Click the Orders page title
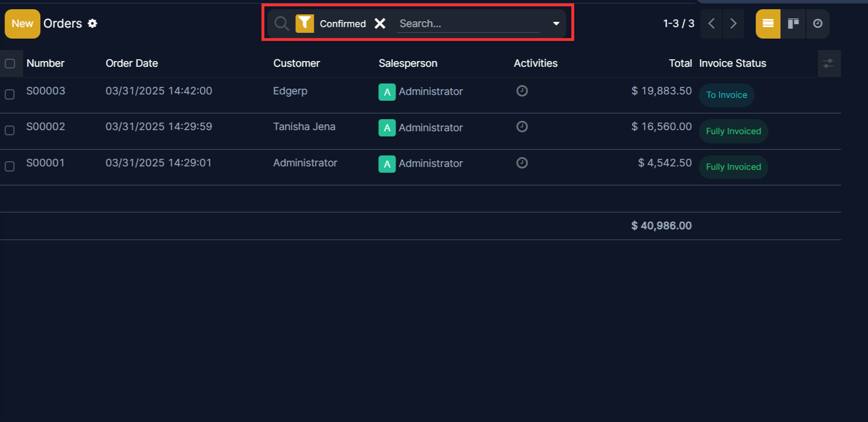Screen dimensions: 868x422 [63, 24]
